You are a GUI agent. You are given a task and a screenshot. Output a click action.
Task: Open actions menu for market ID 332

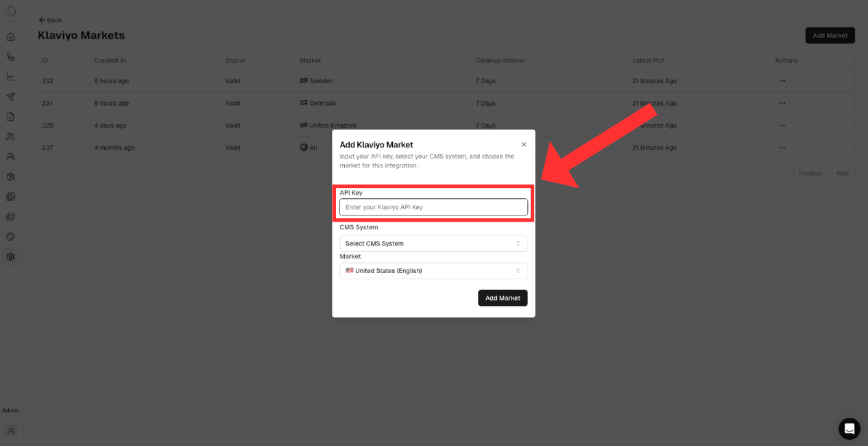pyautogui.click(x=782, y=81)
